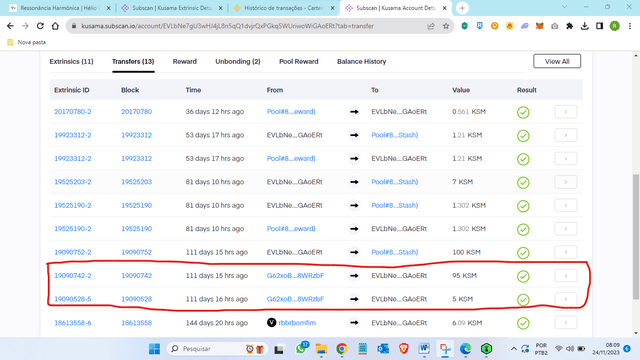Bookmark this page with the star icon
The image size is (640, 360).
[x=446, y=26]
